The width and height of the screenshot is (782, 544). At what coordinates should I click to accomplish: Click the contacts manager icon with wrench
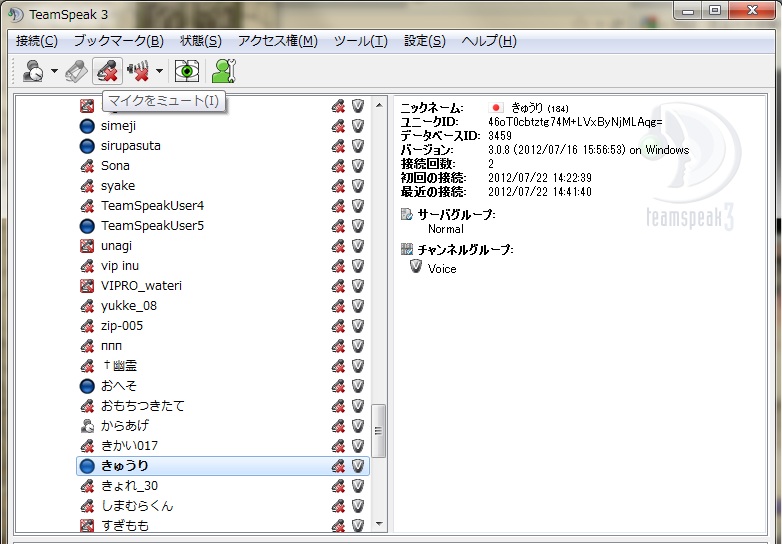pyautogui.click(x=223, y=70)
